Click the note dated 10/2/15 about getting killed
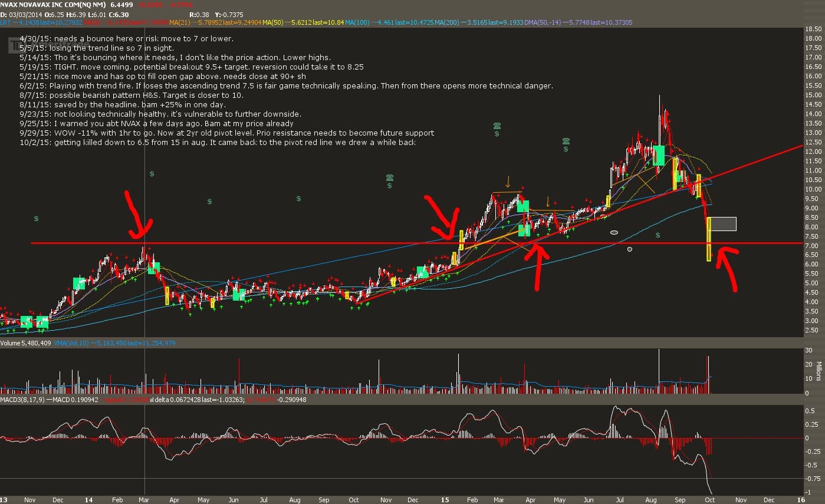This screenshot has width=825, height=504. click(218, 143)
